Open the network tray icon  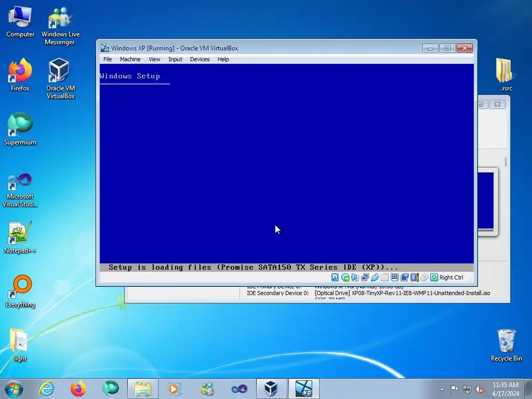point(467,389)
